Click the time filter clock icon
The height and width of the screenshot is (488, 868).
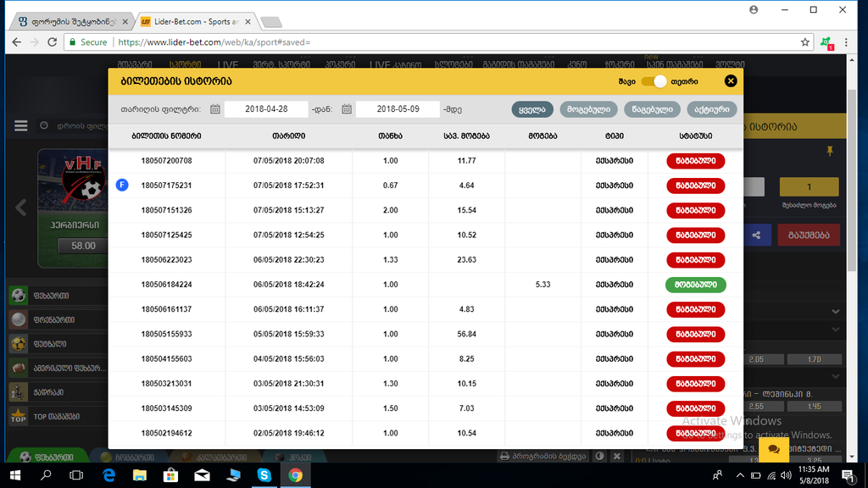click(x=44, y=125)
